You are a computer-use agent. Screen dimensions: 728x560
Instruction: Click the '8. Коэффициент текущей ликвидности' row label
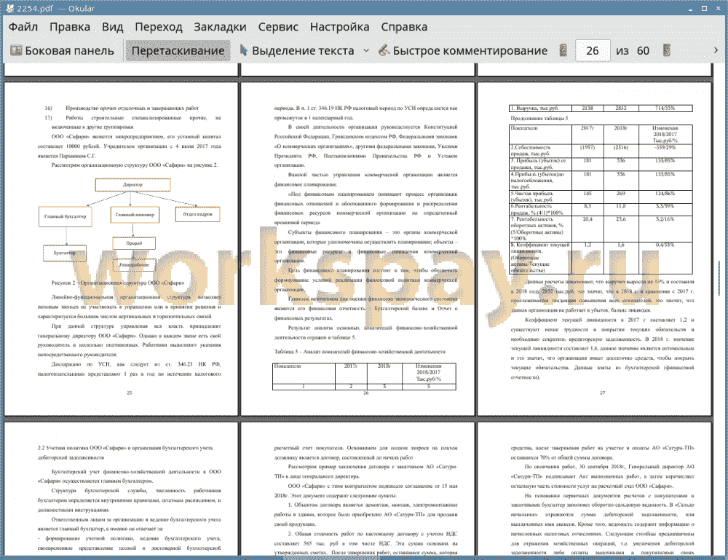540,258
